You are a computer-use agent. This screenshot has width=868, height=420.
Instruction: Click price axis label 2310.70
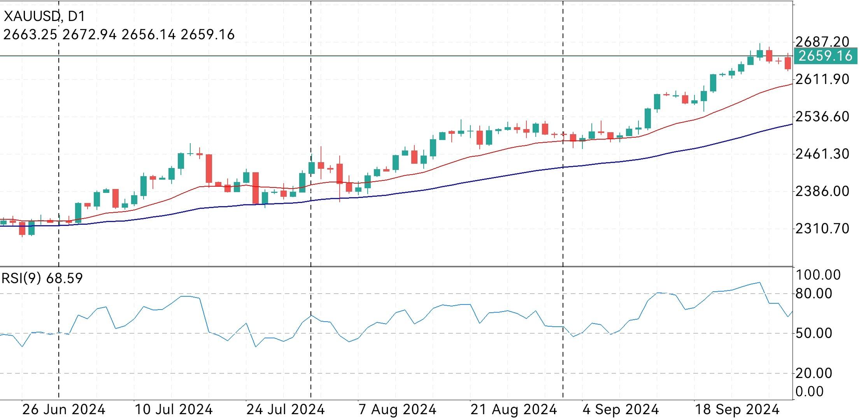[822, 229]
